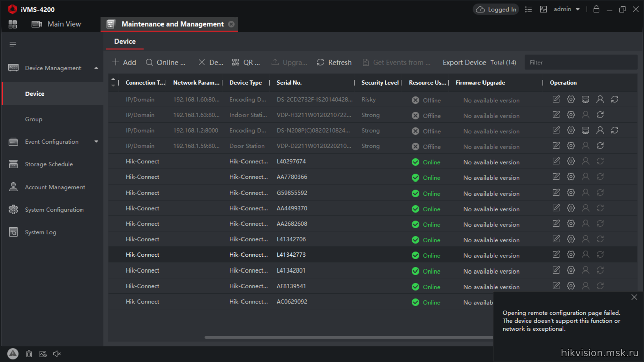Edit Hik-Connect device G59855592
Image resolution: width=644 pixels, height=362 pixels.
click(x=556, y=193)
